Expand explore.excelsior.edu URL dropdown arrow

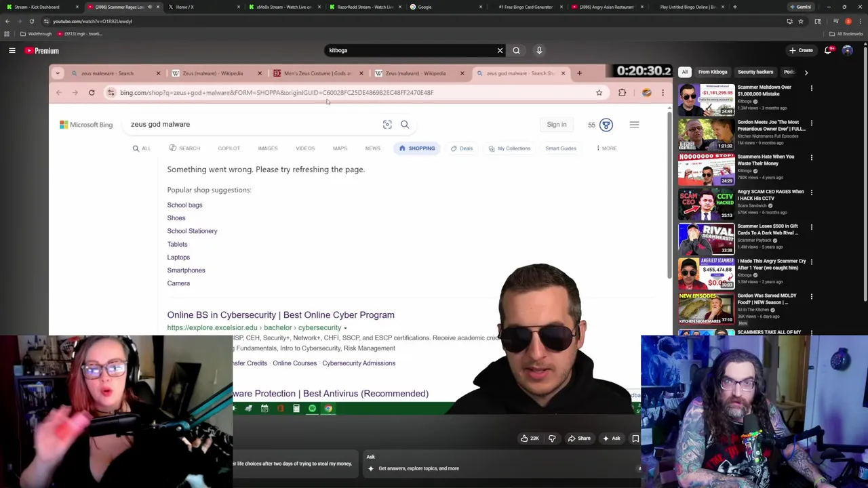point(345,328)
